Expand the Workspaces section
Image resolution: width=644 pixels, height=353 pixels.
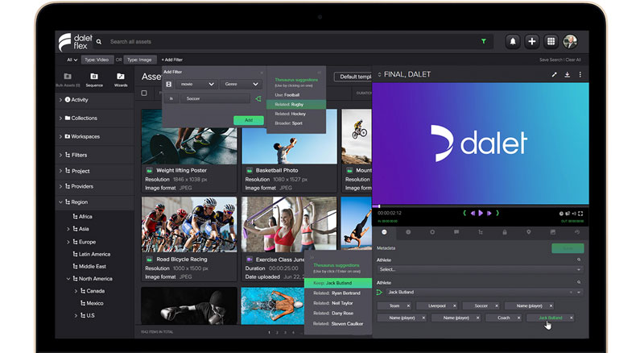61,136
